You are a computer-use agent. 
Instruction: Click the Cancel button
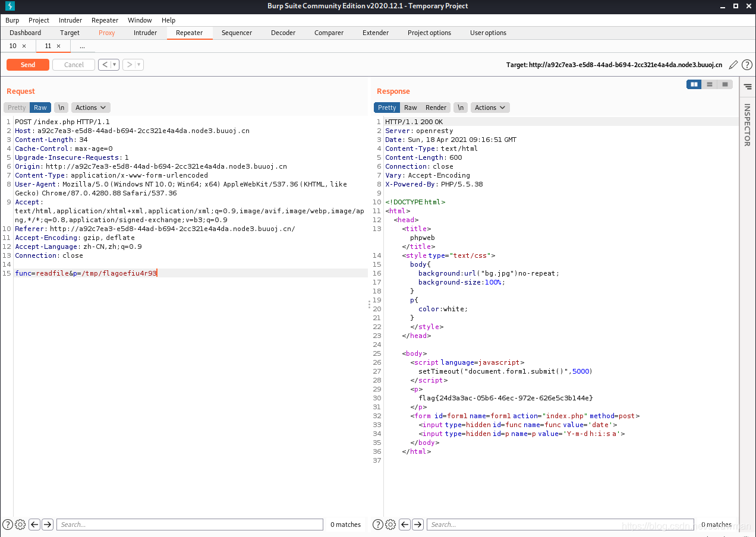pyautogui.click(x=74, y=65)
